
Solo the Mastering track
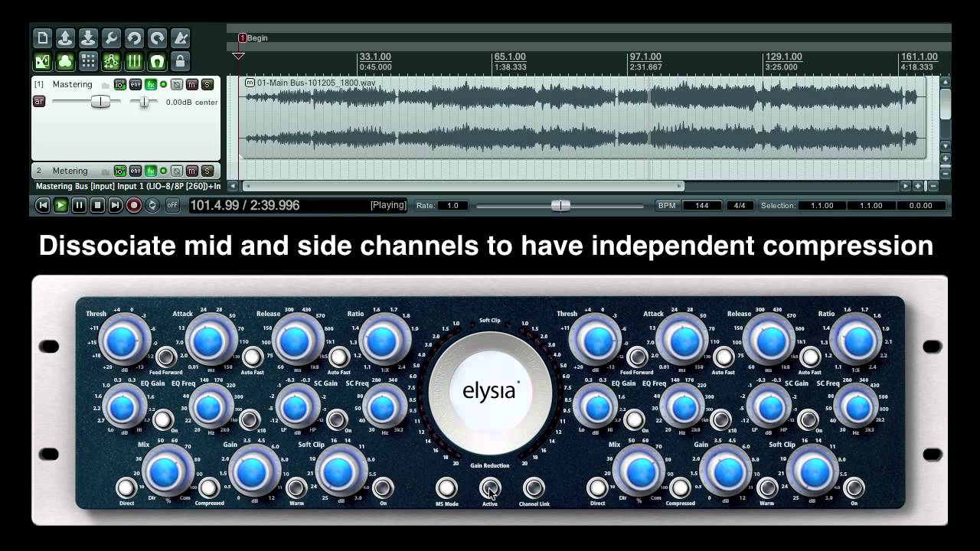click(x=207, y=84)
